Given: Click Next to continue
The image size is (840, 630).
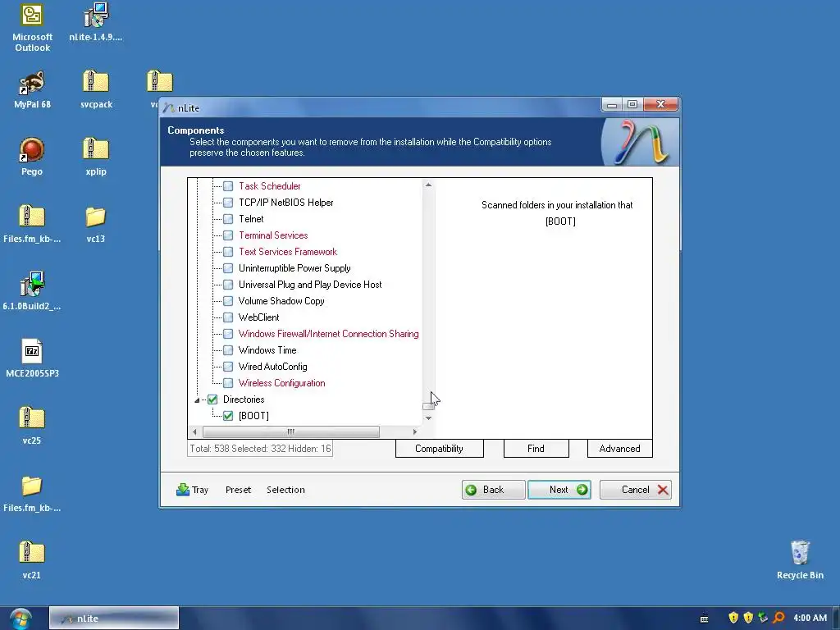Looking at the screenshot, I should (559, 490).
